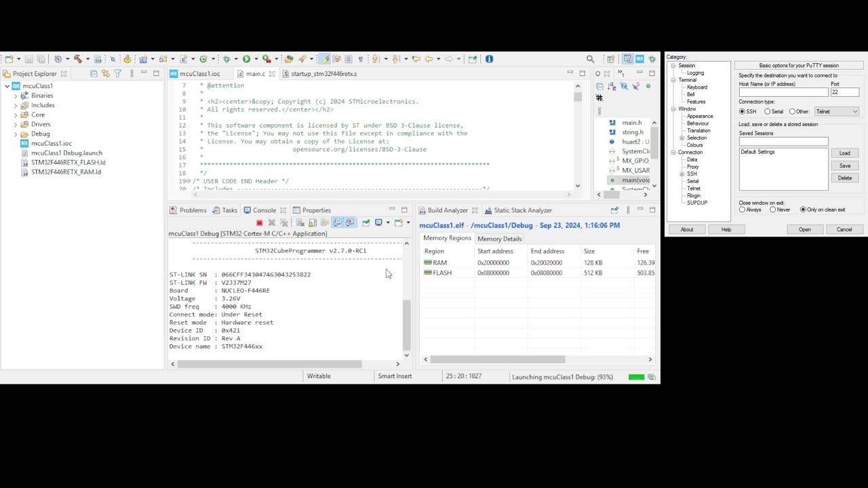Click the Delete button in PuTTY

(x=844, y=178)
